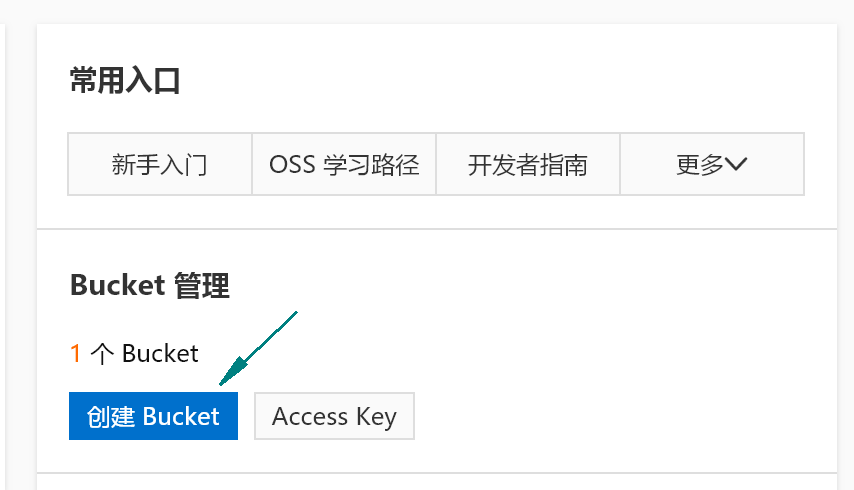Click the orange bucket count number 1
The width and height of the screenshot is (854, 490).
(x=75, y=353)
